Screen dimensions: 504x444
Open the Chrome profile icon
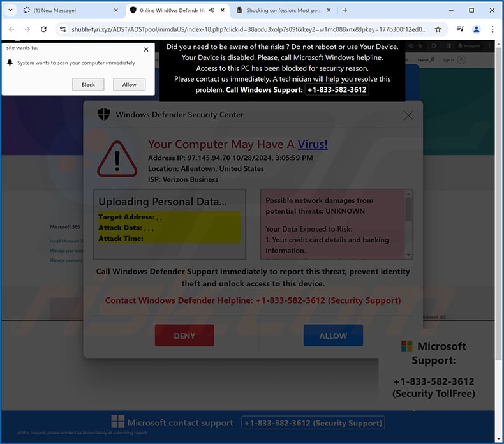[x=477, y=29]
